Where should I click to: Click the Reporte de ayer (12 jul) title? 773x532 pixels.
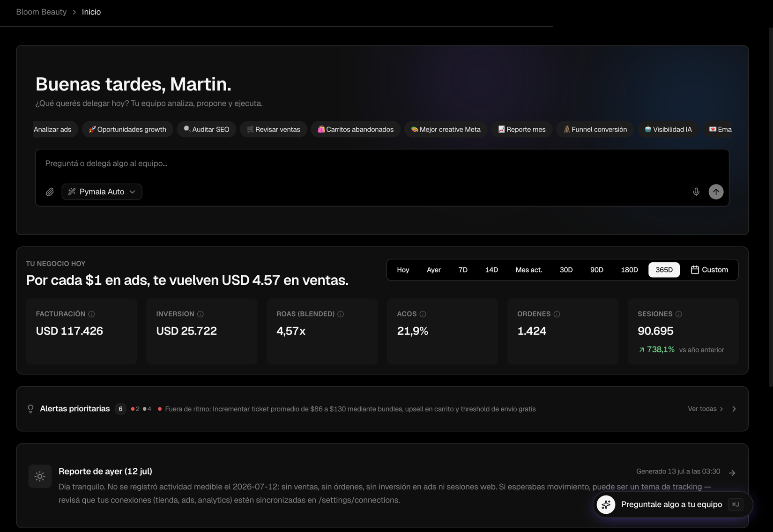[105, 471]
